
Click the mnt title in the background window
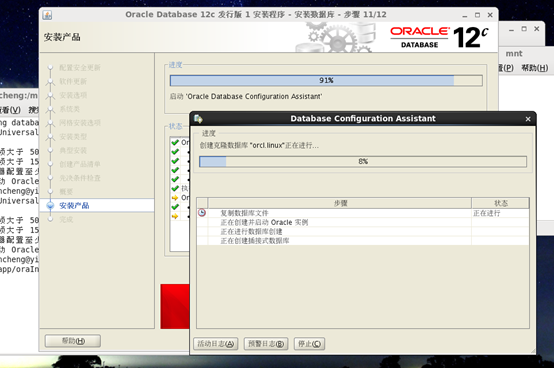click(514, 54)
